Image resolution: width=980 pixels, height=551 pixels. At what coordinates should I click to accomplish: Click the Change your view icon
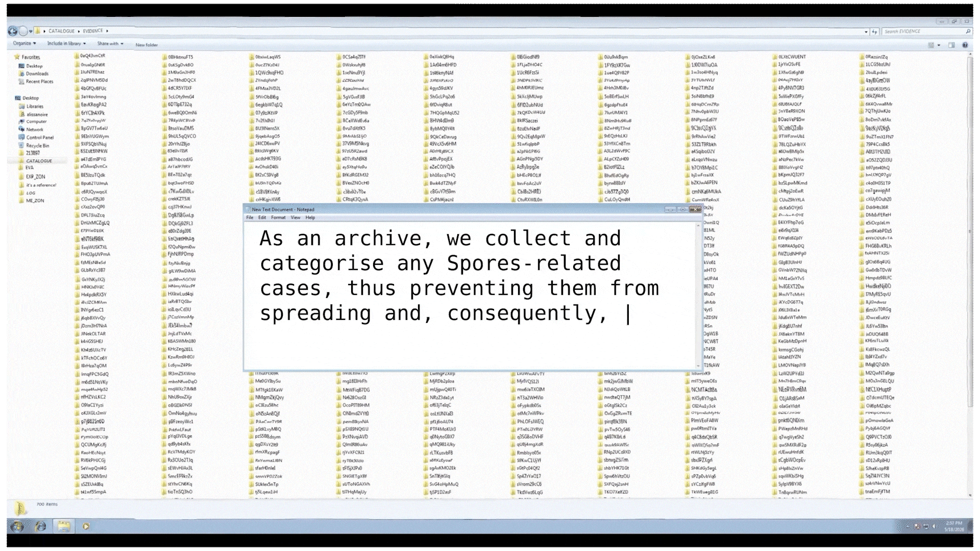click(931, 45)
